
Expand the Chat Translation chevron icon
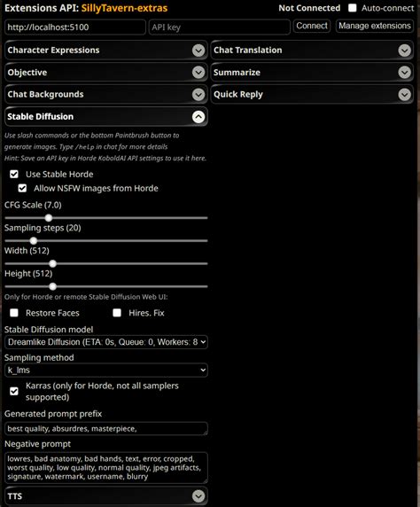[404, 51]
